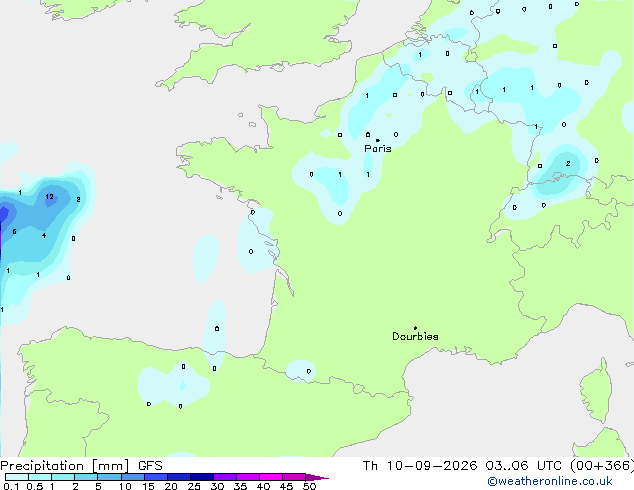634x490 pixels.
Task: Click the '(00+366)' forecast offset text
Action: click(602, 466)
